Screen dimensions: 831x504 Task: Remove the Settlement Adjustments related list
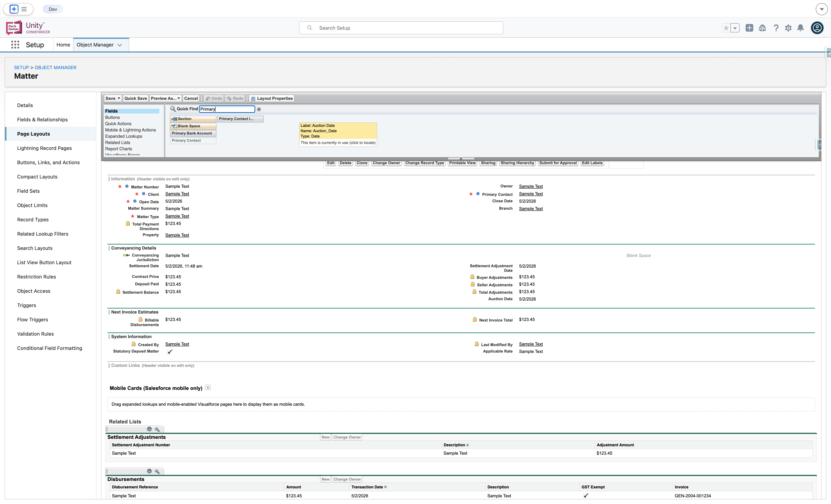149,429
